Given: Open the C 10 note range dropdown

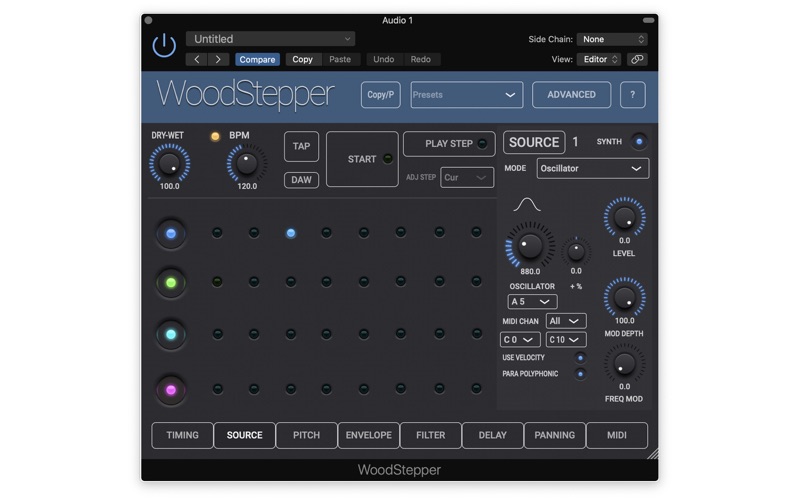Looking at the screenshot, I should coord(566,340).
